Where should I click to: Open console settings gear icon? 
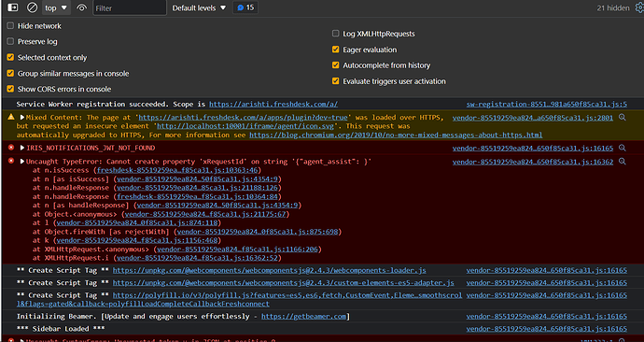(639, 7)
